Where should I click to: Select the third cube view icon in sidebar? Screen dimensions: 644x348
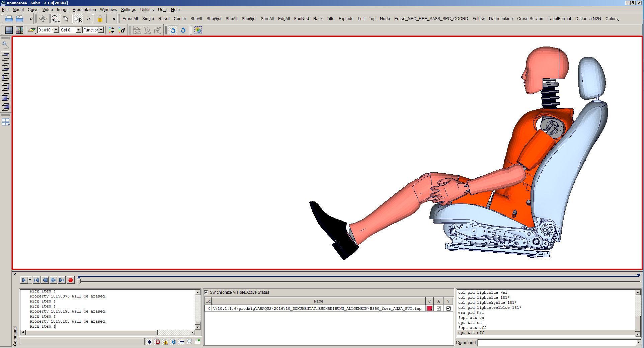[x=6, y=77]
